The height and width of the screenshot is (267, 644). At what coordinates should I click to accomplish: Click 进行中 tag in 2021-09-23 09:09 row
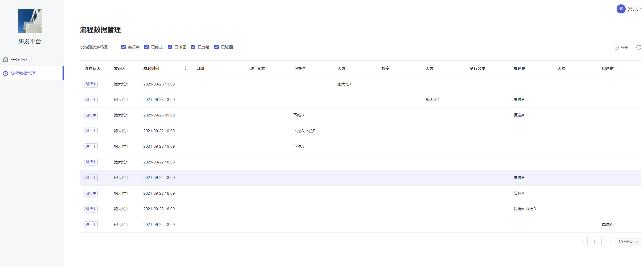click(91, 115)
